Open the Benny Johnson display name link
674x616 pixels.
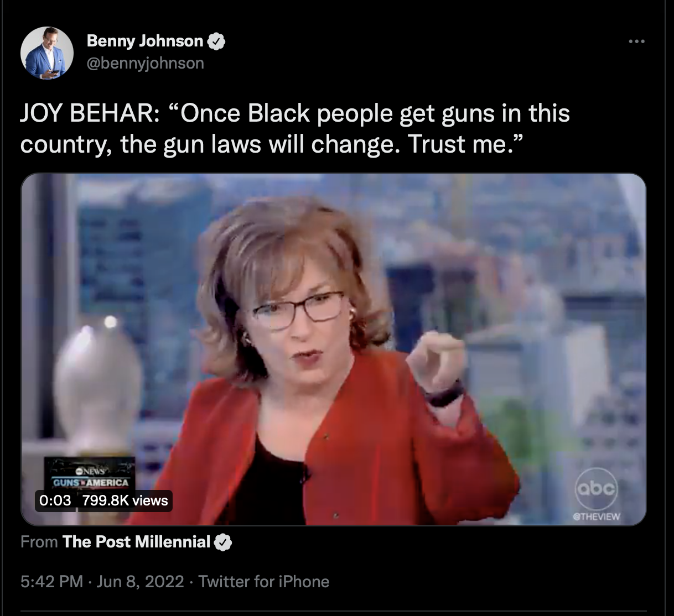(x=145, y=41)
